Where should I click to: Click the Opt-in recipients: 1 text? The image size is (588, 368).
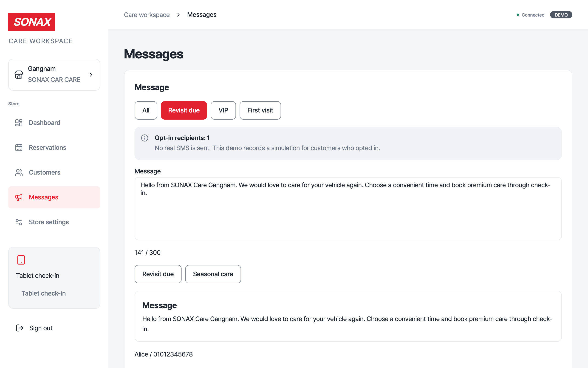pyautogui.click(x=182, y=138)
